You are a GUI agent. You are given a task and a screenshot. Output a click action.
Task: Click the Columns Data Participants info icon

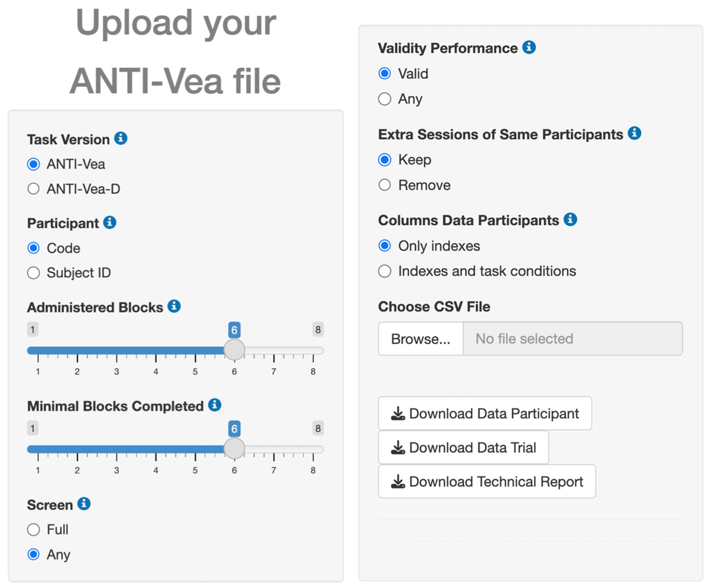pos(571,219)
